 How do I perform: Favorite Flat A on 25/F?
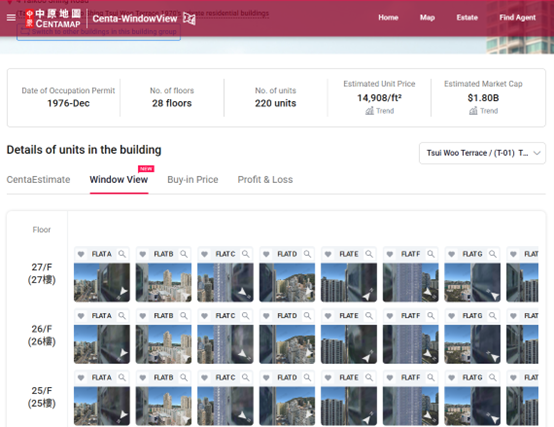click(81, 378)
